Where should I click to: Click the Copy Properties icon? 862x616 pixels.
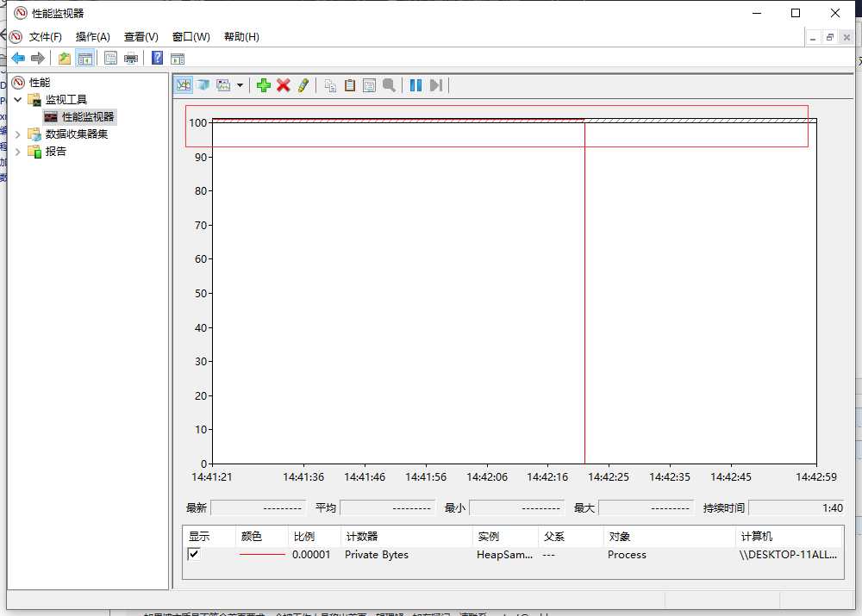[x=330, y=85]
